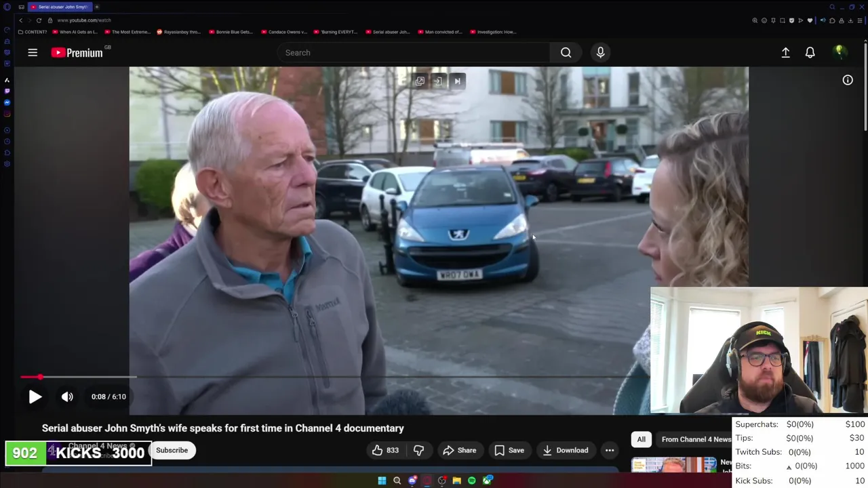Click the video title text

click(222, 428)
